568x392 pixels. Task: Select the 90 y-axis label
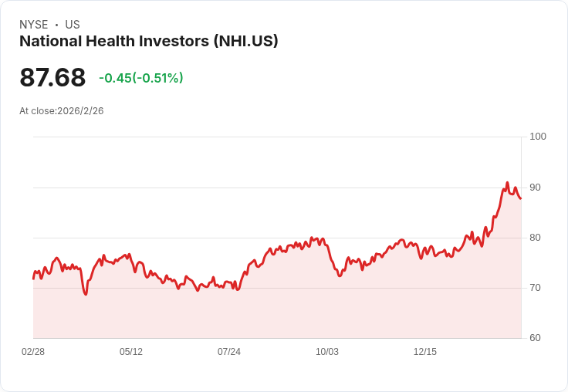tap(535, 188)
